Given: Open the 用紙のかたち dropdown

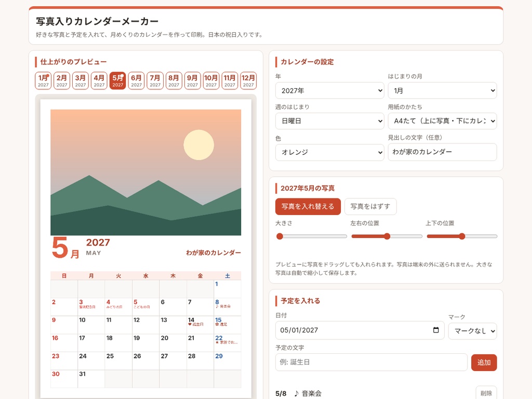Looking at the screenshot, I should pos(443,121).
